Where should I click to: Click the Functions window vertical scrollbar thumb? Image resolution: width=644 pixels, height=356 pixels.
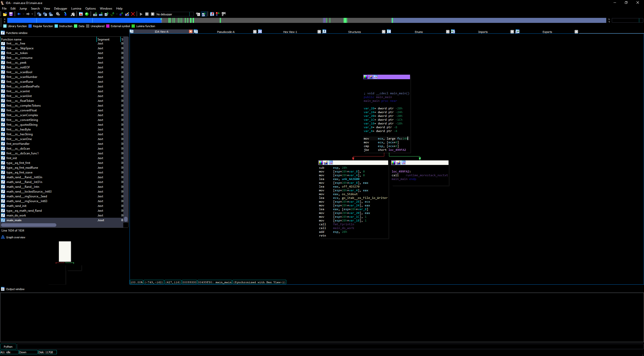tap(126, 219)
